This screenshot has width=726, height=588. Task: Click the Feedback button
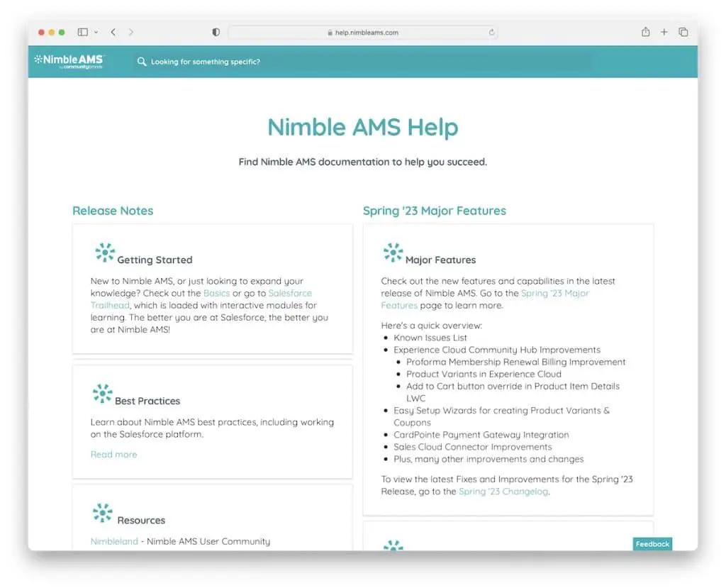pyautogui.click(x=652, y=544)
